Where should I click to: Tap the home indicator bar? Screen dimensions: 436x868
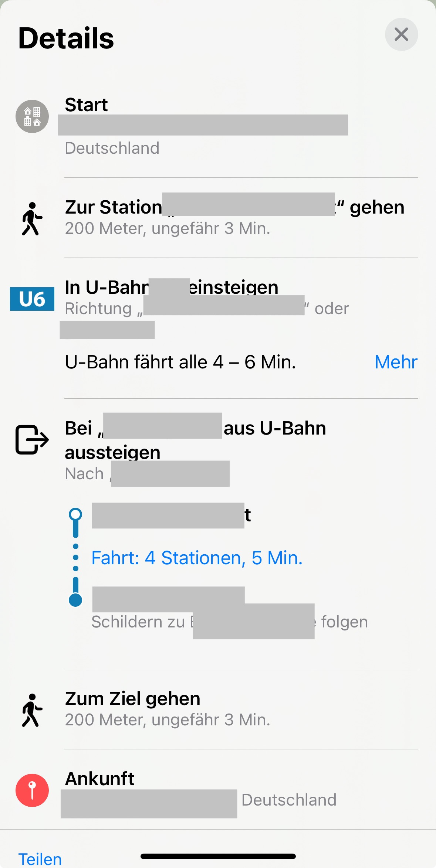[218, 856]
